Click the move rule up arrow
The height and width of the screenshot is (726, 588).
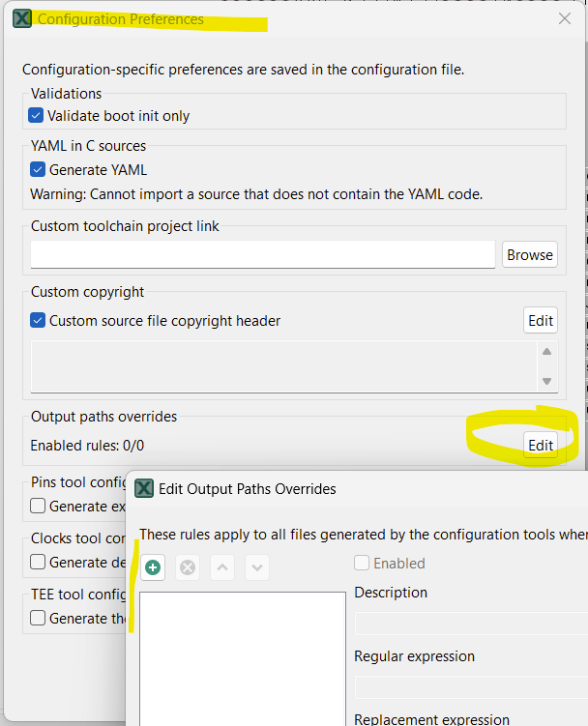[x=222, y=567]
